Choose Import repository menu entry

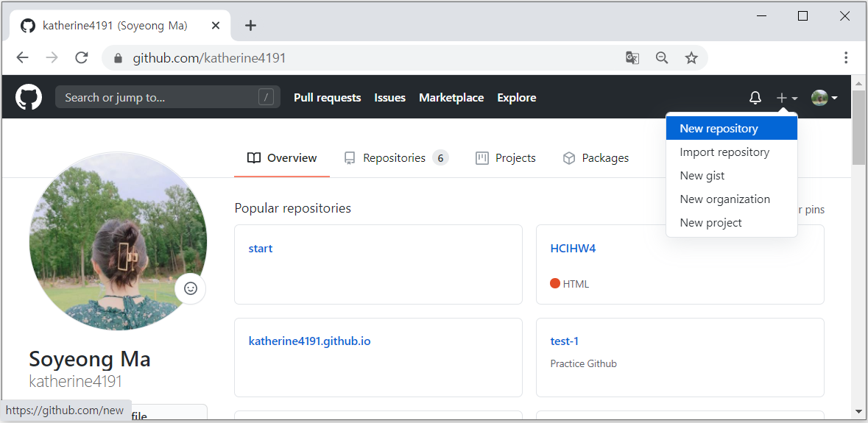pos(724,152)
